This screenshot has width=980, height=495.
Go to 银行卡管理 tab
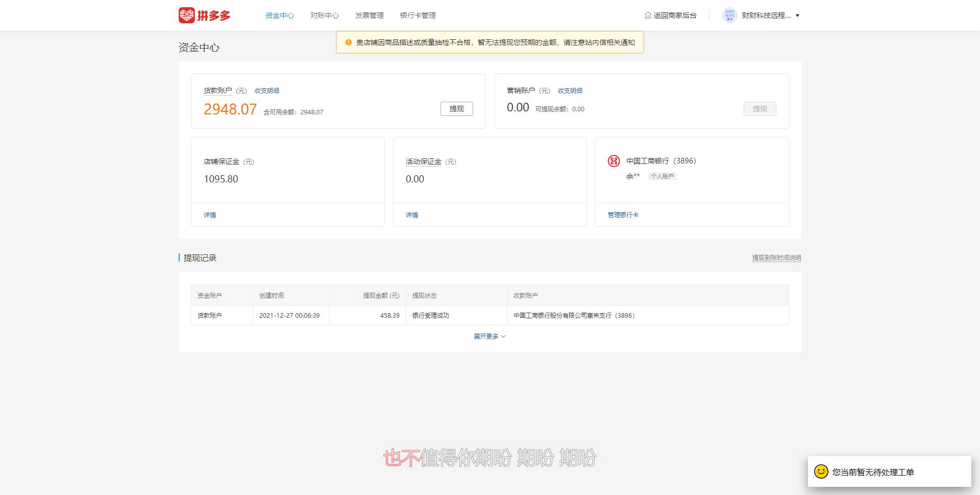[418, 15]
